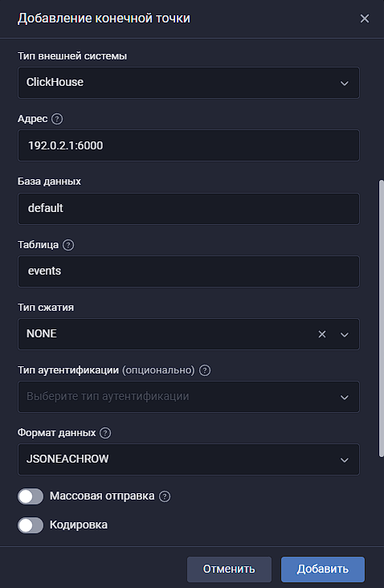Click the help icon beside Таблица label
The width and height of the screenshot is (384, 588).
(x=67, y=245)
